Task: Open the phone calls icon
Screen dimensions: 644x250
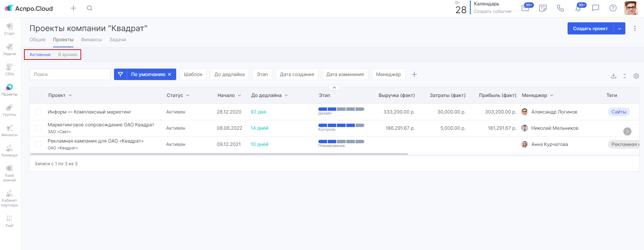Action: pyautogui.click(x=560, y=8)
